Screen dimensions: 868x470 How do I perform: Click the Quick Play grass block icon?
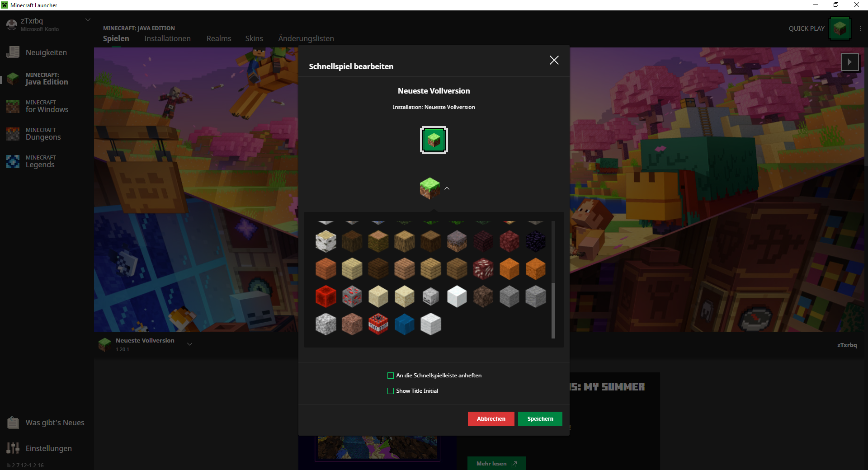(840, 28)
